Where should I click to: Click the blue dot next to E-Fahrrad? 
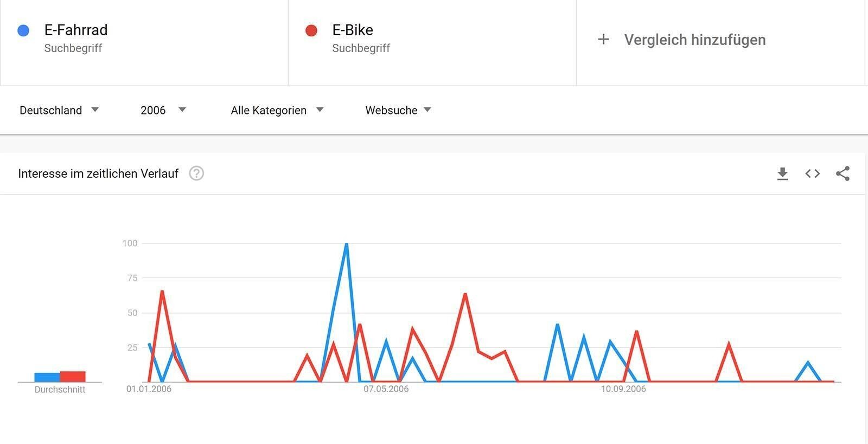(23, 30)
